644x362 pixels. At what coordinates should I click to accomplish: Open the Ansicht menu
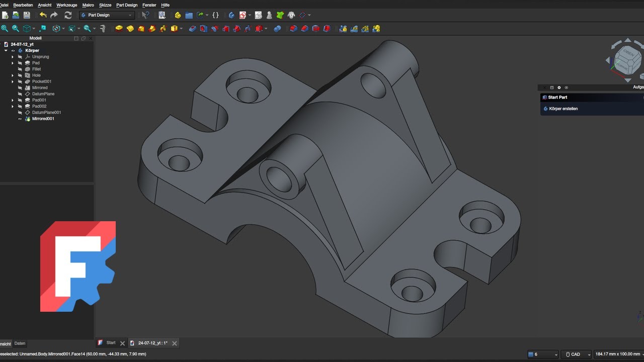[x=45, y=5]
